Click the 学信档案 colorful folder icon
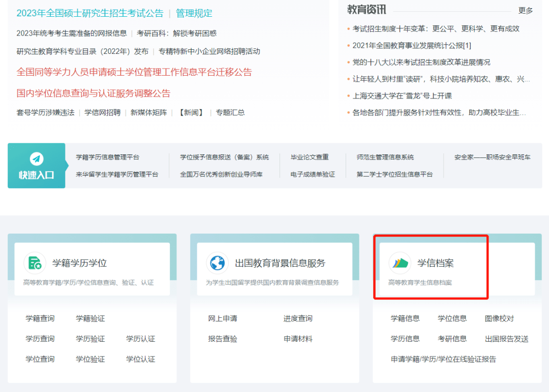Screen dimensions: 549x392 [400, 263]
